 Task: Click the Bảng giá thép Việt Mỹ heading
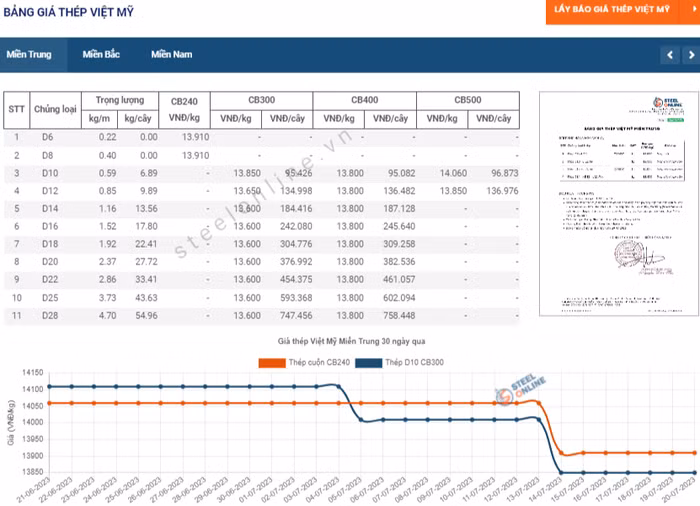(x=69, y=12)
